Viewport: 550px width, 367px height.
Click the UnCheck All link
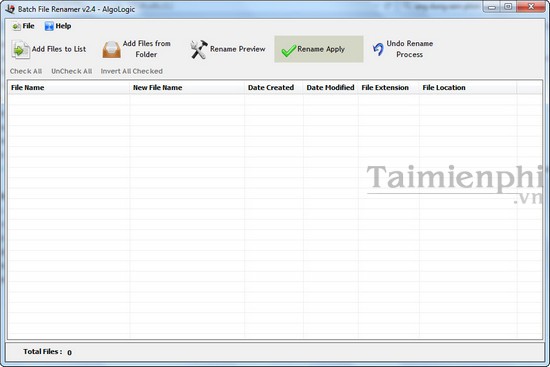pyautogui.click(x=72, y=71)
